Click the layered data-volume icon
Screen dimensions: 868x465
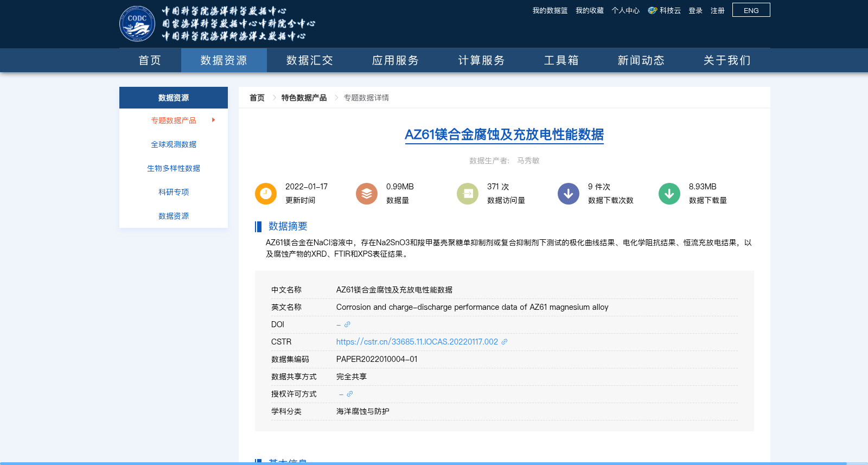(367, 194)
